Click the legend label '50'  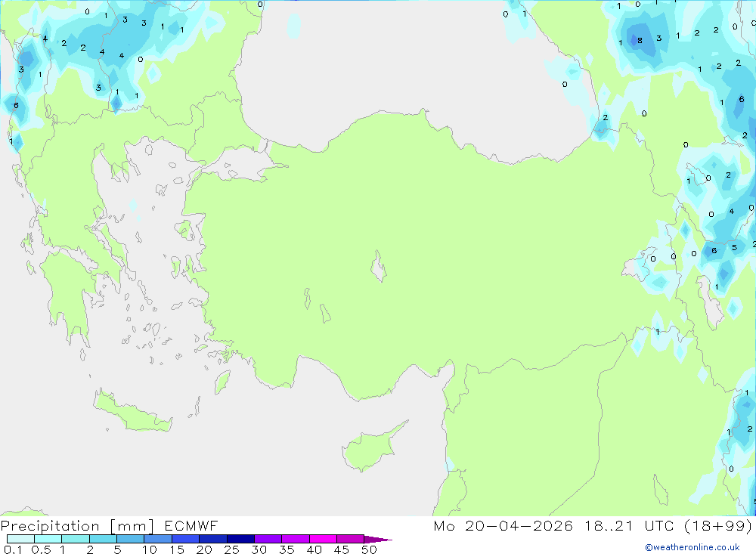[369, 549]
